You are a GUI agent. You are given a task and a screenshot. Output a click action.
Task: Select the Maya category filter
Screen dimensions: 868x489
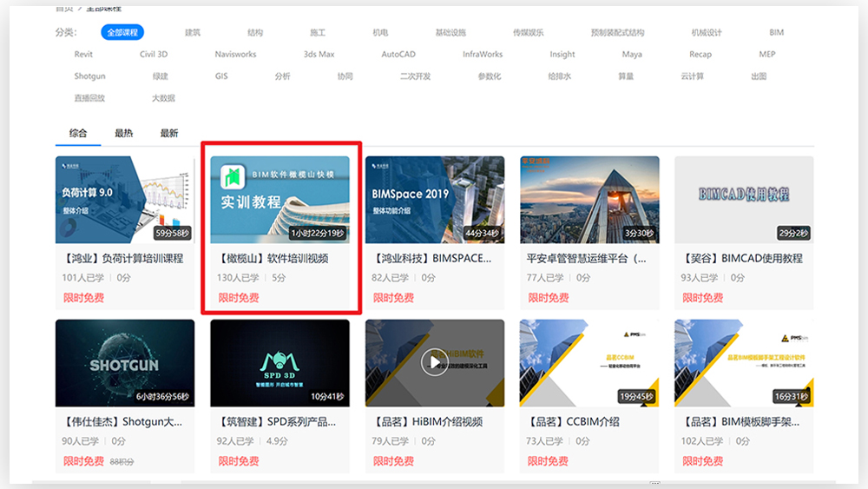[x=632, y=54]
